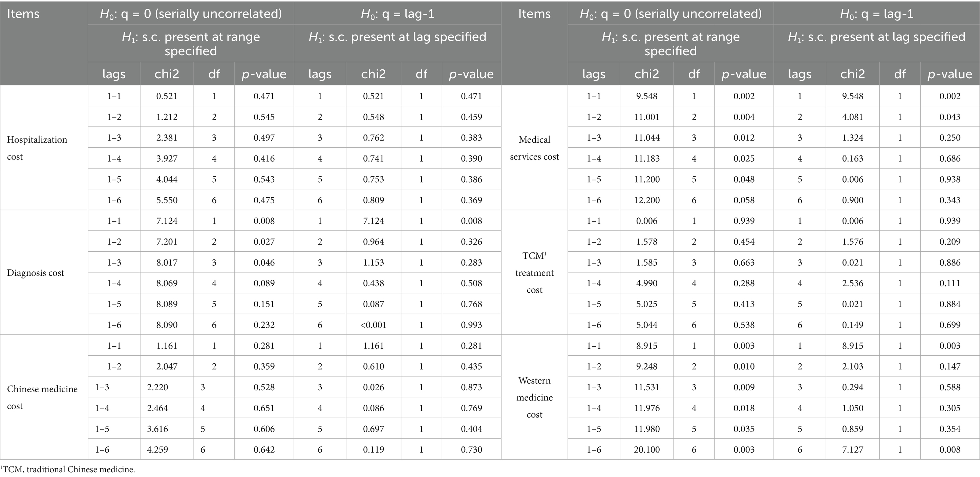Viewport: 980px width, 477px height.
Task: Select the Diagnosis cost row label
Action: (35, 273)
